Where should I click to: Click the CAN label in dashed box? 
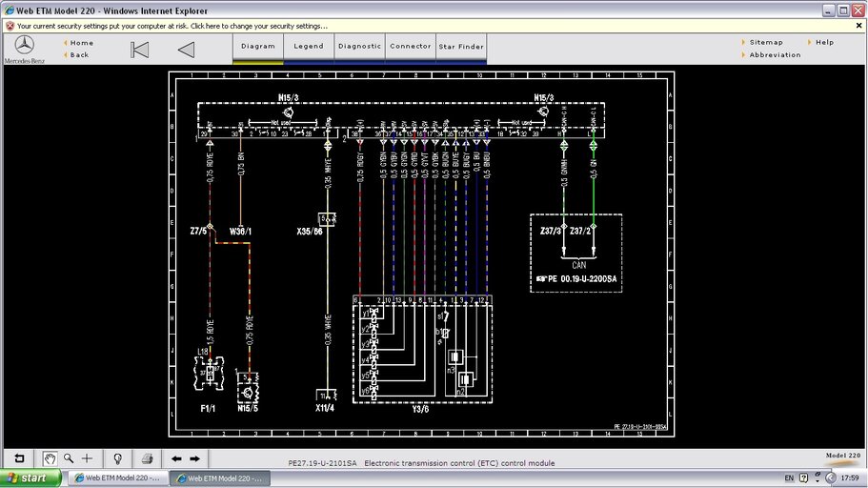coord(579,265)
